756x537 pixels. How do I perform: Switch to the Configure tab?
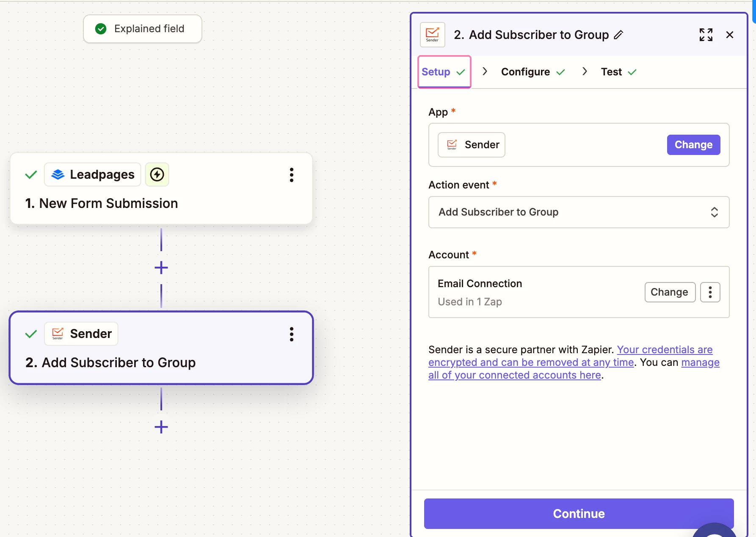(533, 72)
